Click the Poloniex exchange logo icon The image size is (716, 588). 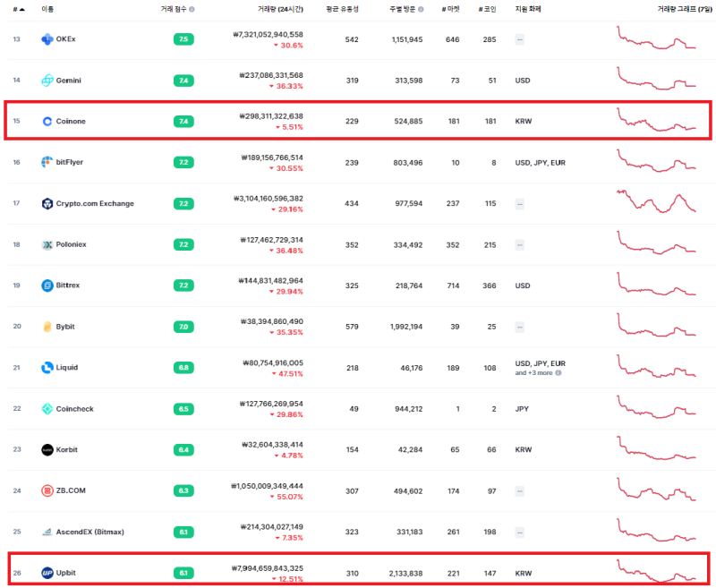coord(47,244)
